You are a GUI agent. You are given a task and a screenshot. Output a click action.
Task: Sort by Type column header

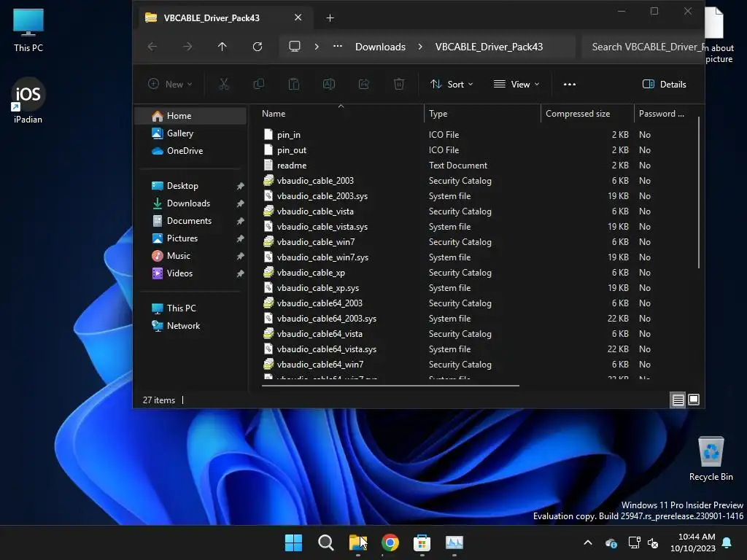click(x=482, y=114)
